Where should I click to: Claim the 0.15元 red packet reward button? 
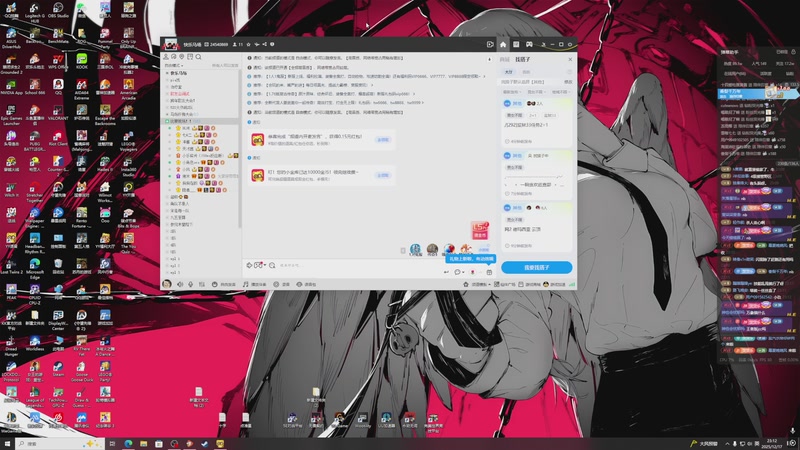[383, 139]
